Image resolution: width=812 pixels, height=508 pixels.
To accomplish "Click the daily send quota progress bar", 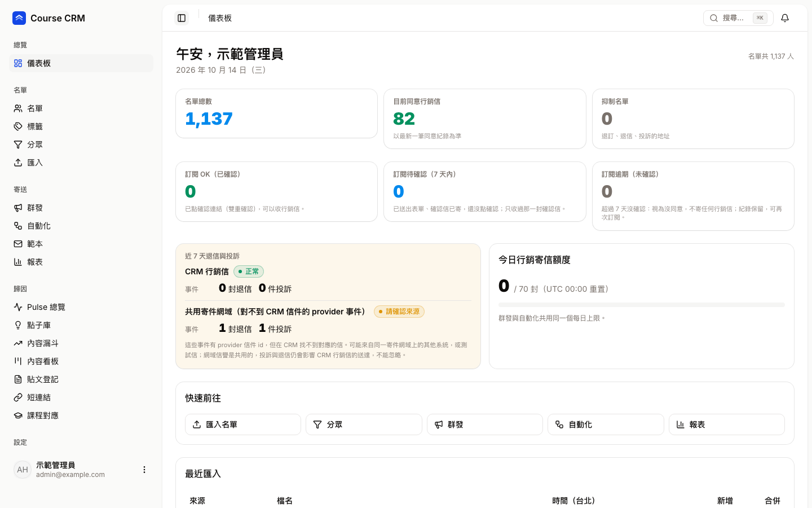I will 642,305.
